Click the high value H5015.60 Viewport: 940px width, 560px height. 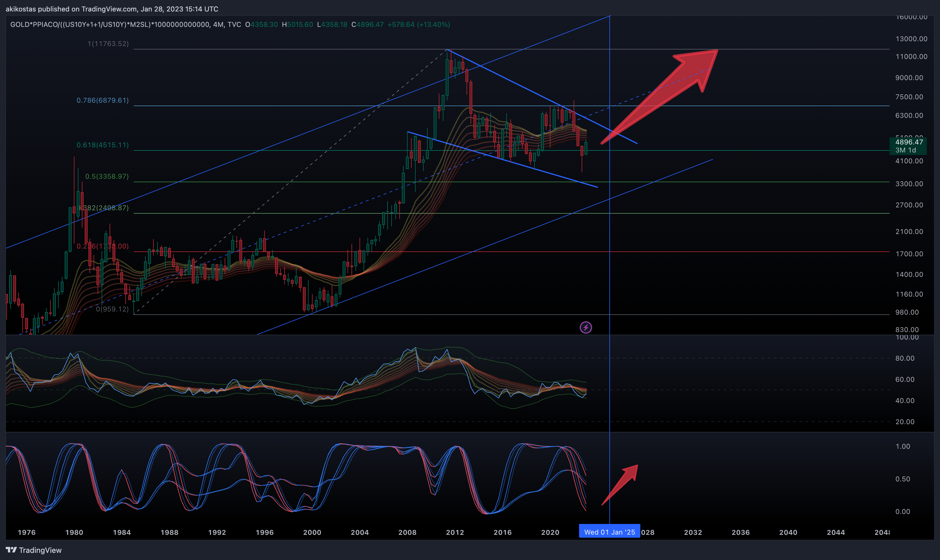click(297, 25)
